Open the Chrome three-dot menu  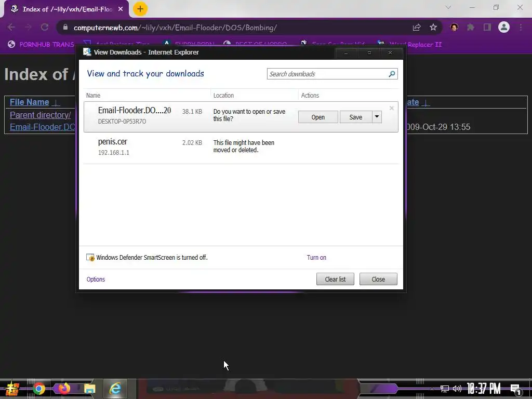coord(521,27)
